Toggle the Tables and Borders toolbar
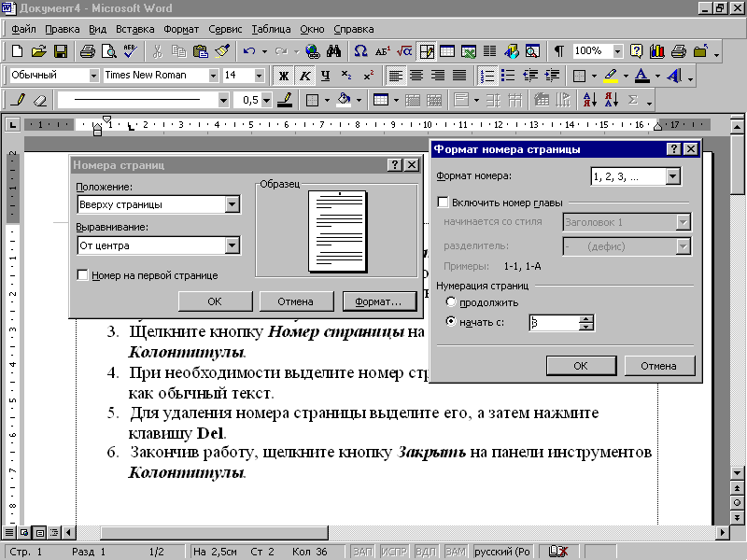 click(x=426, y=51)
